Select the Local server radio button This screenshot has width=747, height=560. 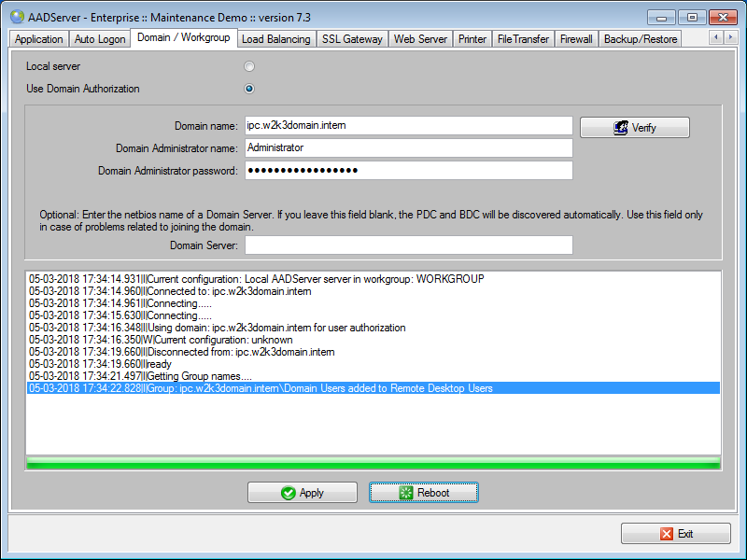pos(249,66)
